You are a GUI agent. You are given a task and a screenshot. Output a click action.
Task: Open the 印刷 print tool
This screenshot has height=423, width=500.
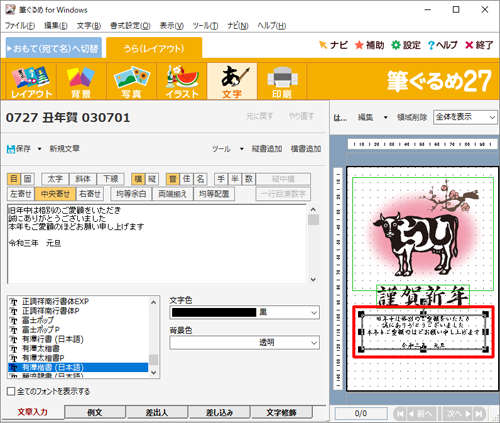click(282, 82)
